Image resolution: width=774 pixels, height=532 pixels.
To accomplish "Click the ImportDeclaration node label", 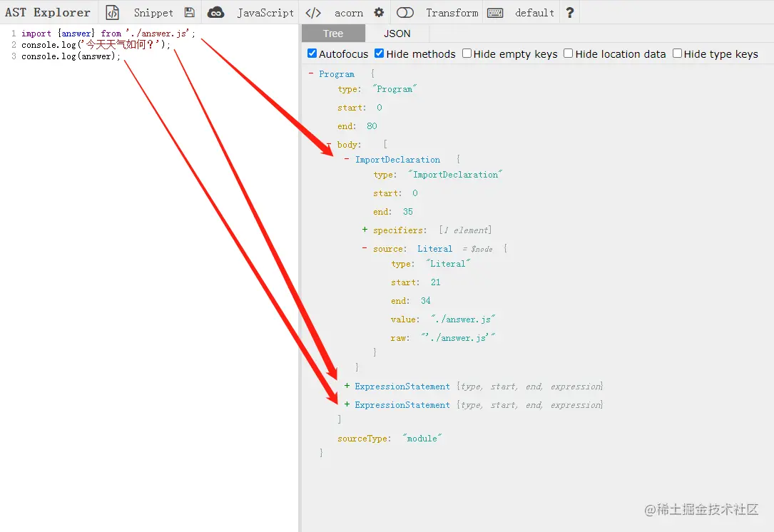I will click(397, 160).
